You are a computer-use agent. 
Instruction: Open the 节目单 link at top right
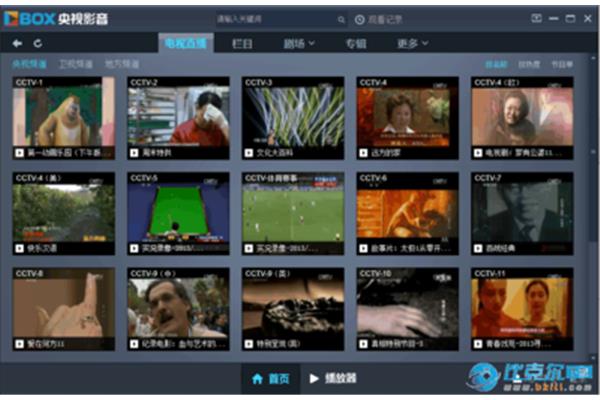tap(562, 64)
